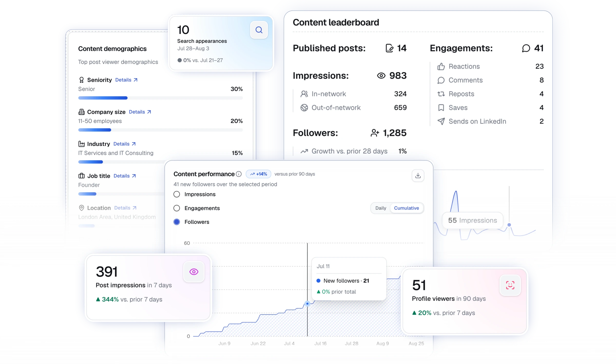Click the Industry factory icon
This screenshot has width=616, height=364.
[81, 144]
